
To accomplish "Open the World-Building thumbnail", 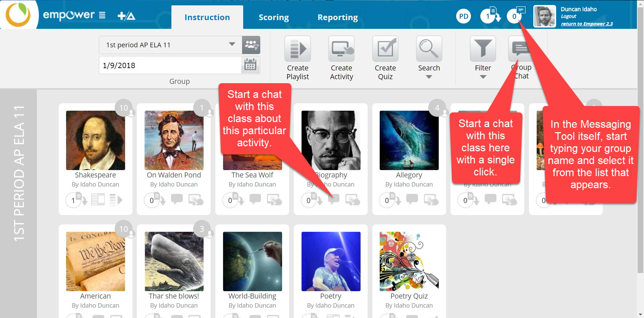I will pyautogui.click(x=253, y=261).
